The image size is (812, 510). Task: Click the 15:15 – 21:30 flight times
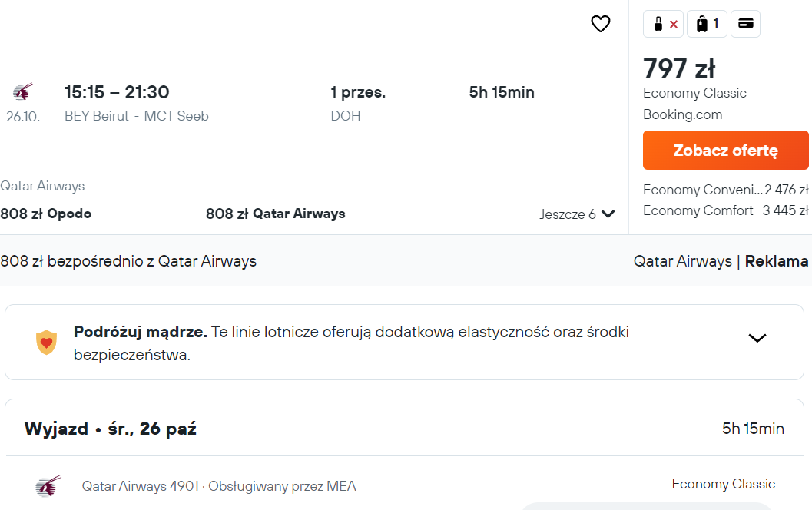coord(117,92)
